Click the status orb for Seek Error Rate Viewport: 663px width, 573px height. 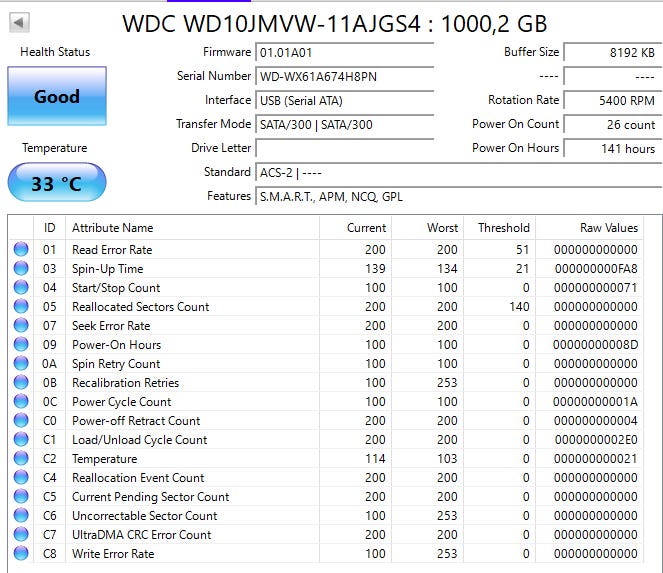coord(21,326)
